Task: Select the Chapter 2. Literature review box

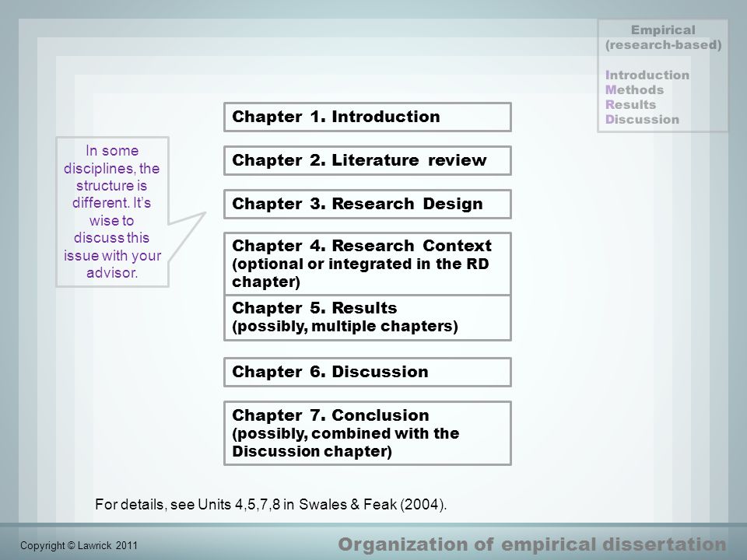Action: click(367, 161)
